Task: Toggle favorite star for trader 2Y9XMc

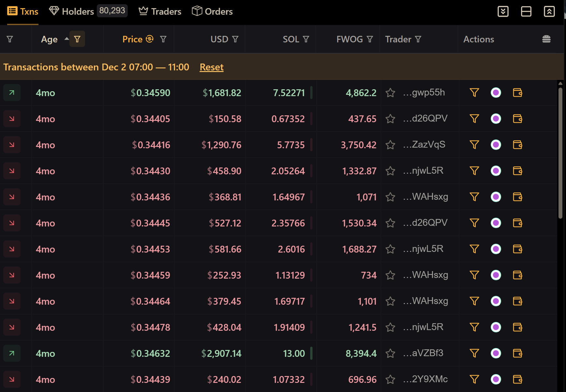Action: [390, 380]
